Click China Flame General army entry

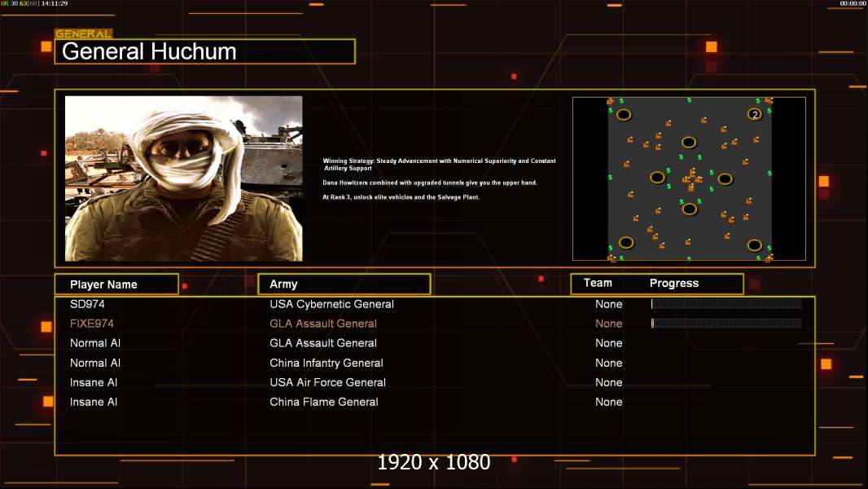[x=324, y=402]
